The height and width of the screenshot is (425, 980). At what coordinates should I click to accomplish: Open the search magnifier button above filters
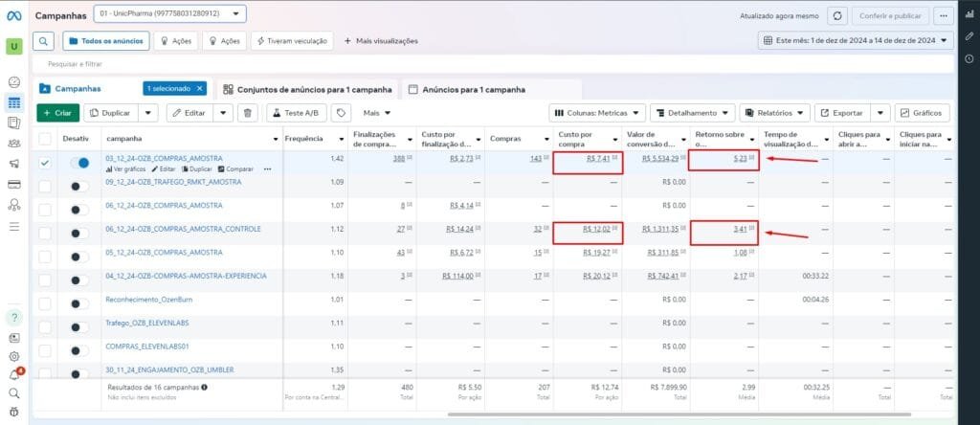point(44,41)
